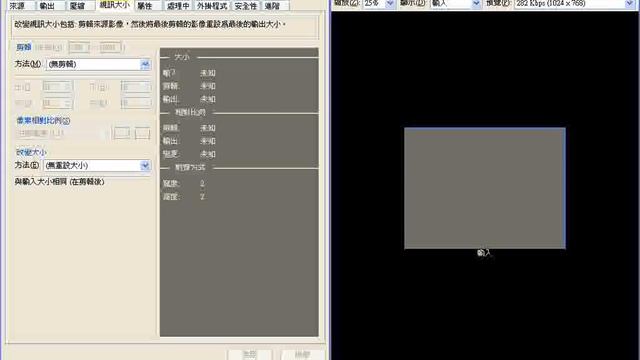The width and height of the screenshot is (640, 360).
Task: Click the blue 像素相對比例 label
Action: coord(43,121)
